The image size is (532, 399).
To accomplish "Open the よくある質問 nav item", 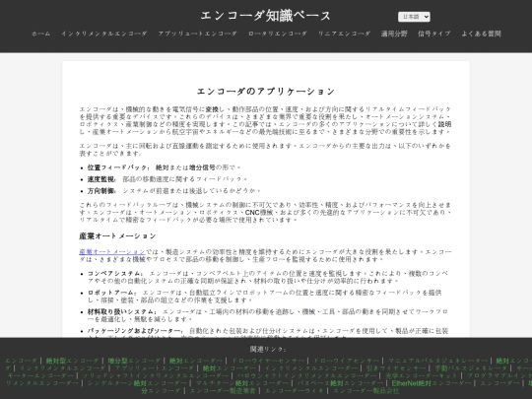I will click(481, 33).
